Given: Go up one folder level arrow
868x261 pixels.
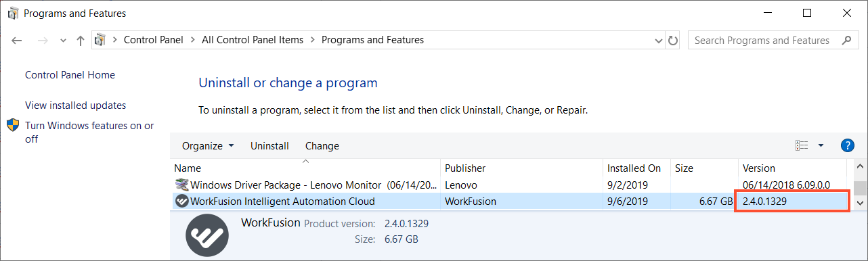Looking at the screenshot, I should click(x=81, y=41).
